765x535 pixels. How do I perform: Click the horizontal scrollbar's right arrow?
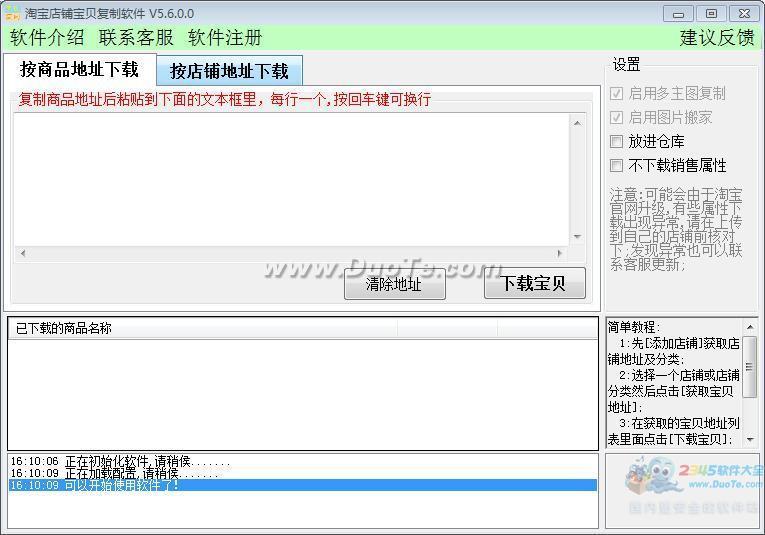tap(561, 254)
